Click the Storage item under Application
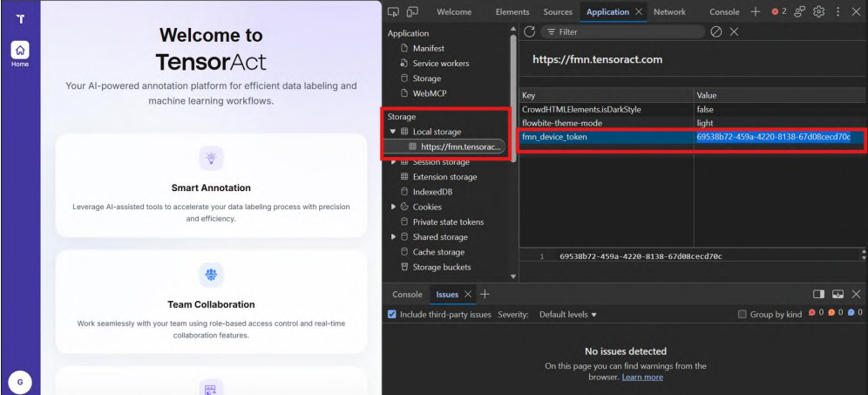The image size is (868, 395). coord(427,78)
